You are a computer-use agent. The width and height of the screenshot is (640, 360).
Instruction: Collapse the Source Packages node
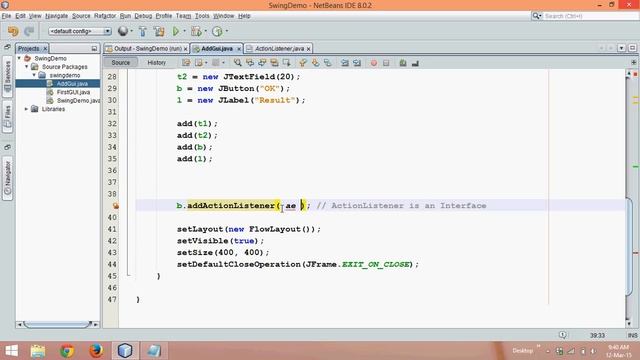27,67
